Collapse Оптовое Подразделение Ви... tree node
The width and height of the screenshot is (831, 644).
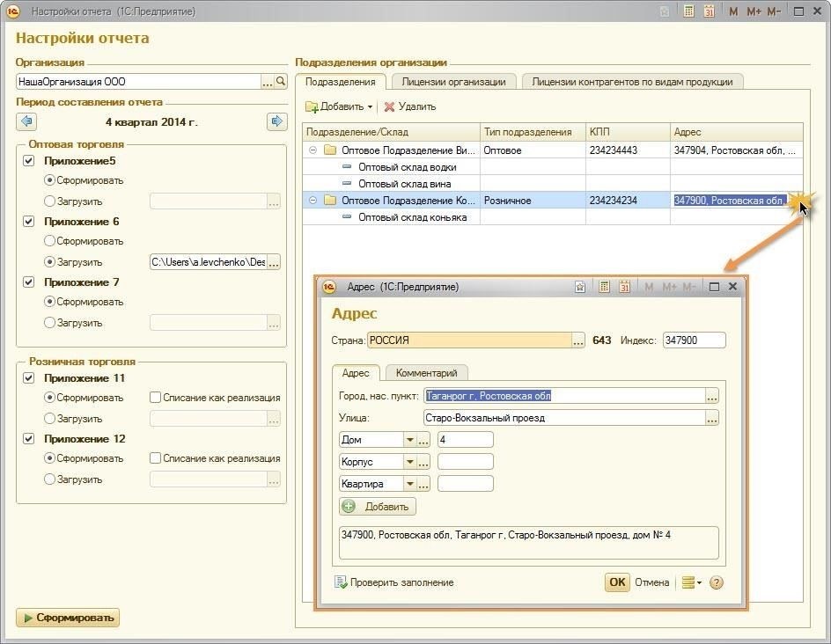pos(313,150)
